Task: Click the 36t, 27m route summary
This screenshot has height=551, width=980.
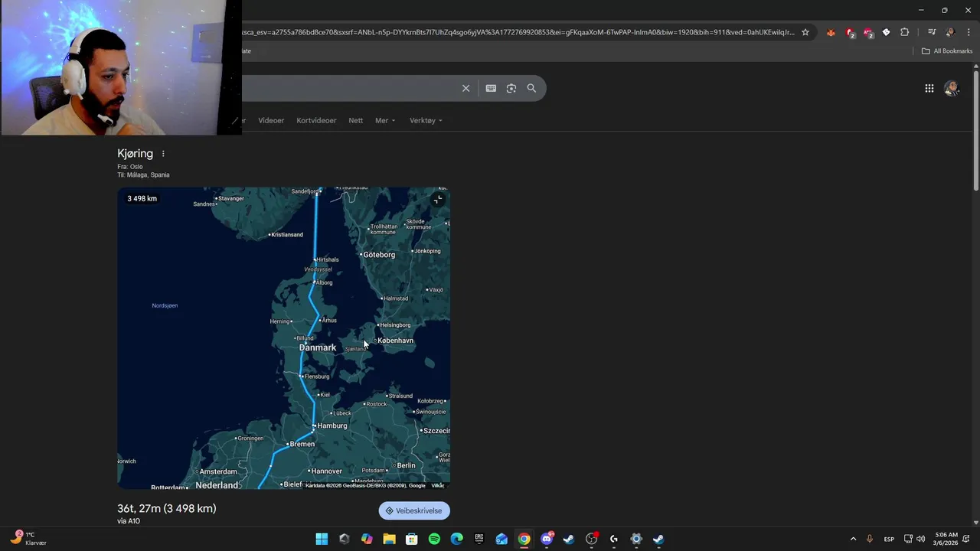Action: coord(167,508)
